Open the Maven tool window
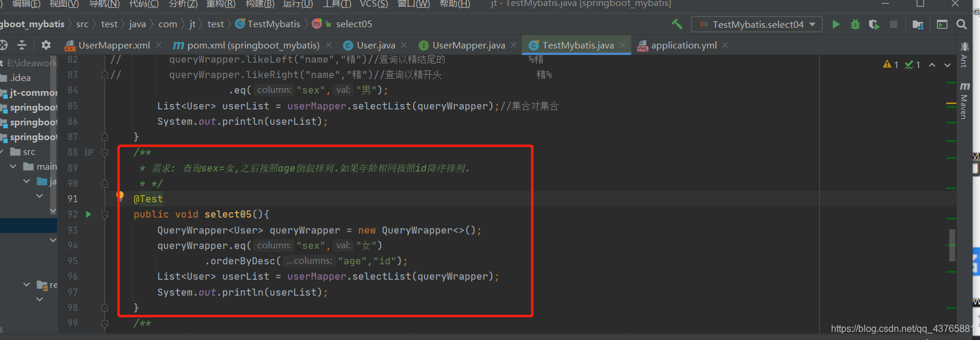980x340 pixels. click(x=964, y=101)
